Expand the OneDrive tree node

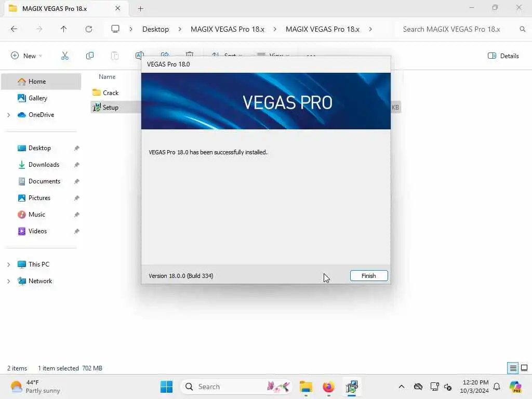click(x=8, y=115)
